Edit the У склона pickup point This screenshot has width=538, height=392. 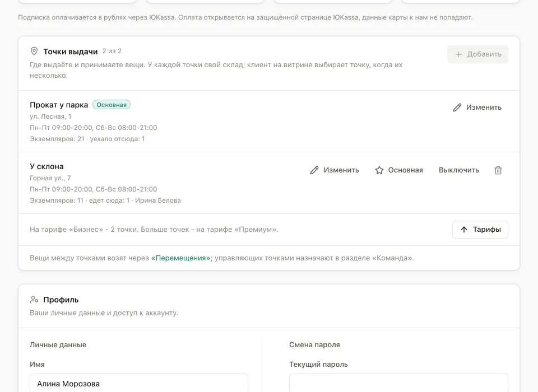[335, 170]
